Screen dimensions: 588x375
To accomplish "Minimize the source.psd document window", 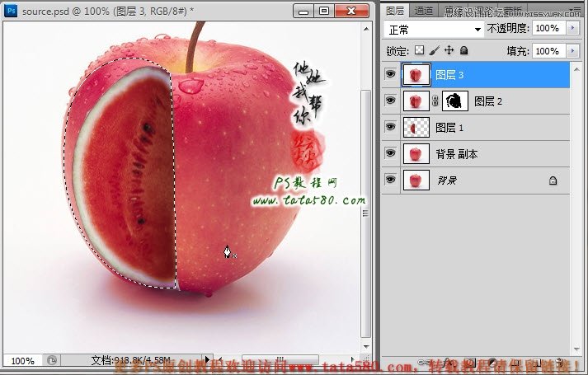I will [303, 11].
